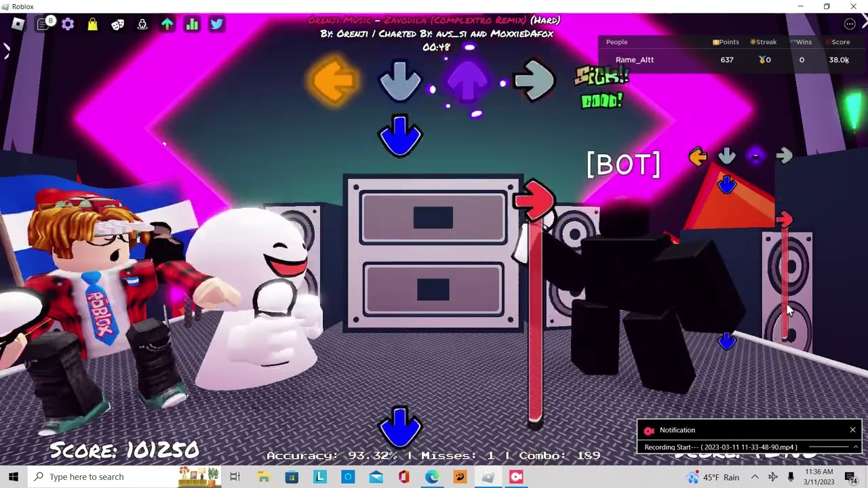Viewport: 868px width, 488px height.
Task: Open the pink screen recorder taskbar icon
Action: coord(517,477)
